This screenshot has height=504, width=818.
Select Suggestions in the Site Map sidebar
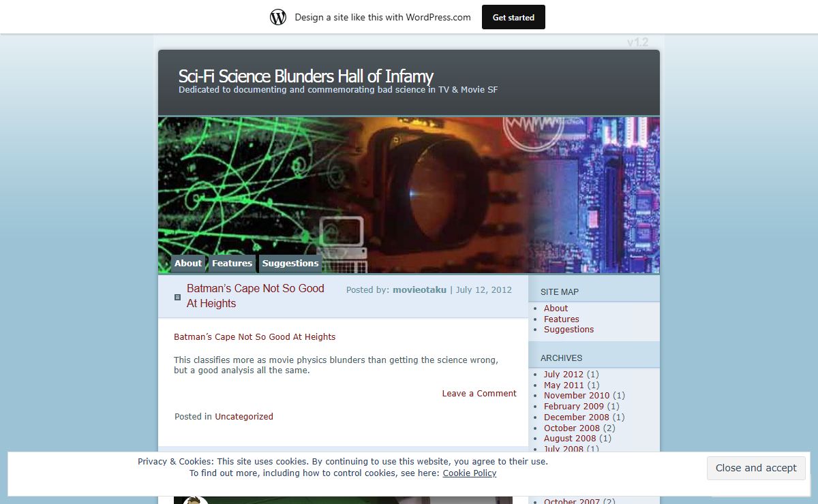(x=569, y=329)
